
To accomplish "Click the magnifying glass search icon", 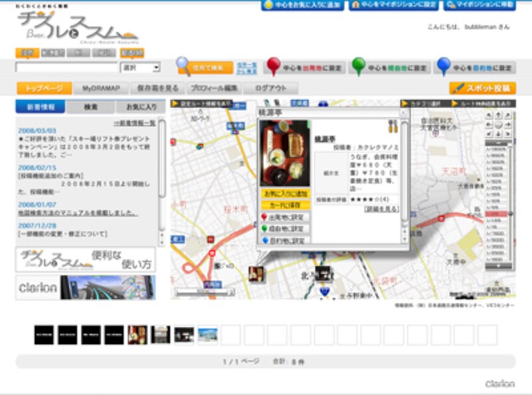I will tap(184, 65).
